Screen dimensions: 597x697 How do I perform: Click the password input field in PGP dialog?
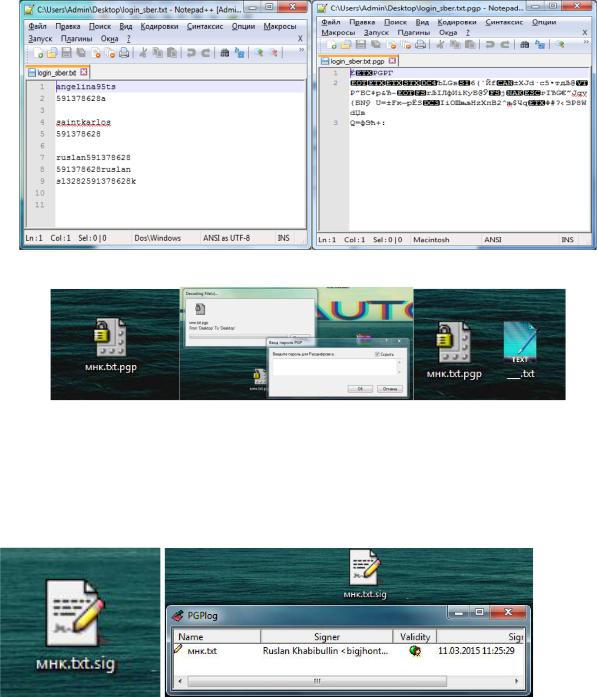[336, 367]
